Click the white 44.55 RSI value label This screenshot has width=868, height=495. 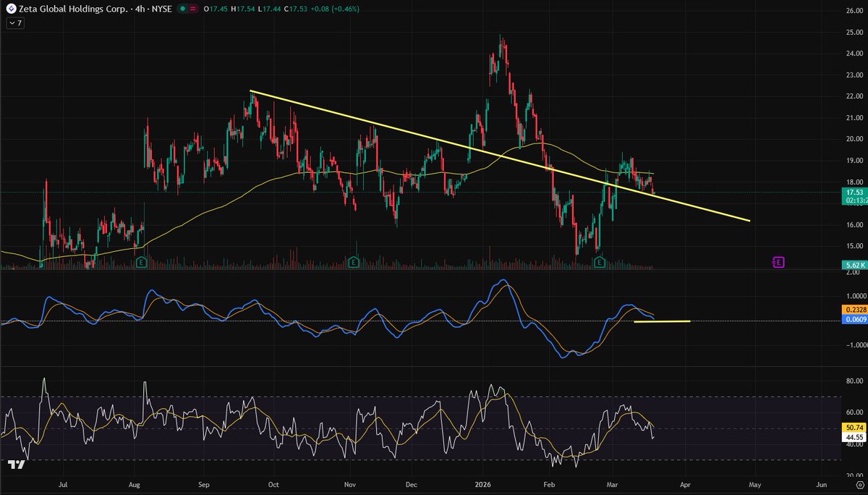coord(854,437)
